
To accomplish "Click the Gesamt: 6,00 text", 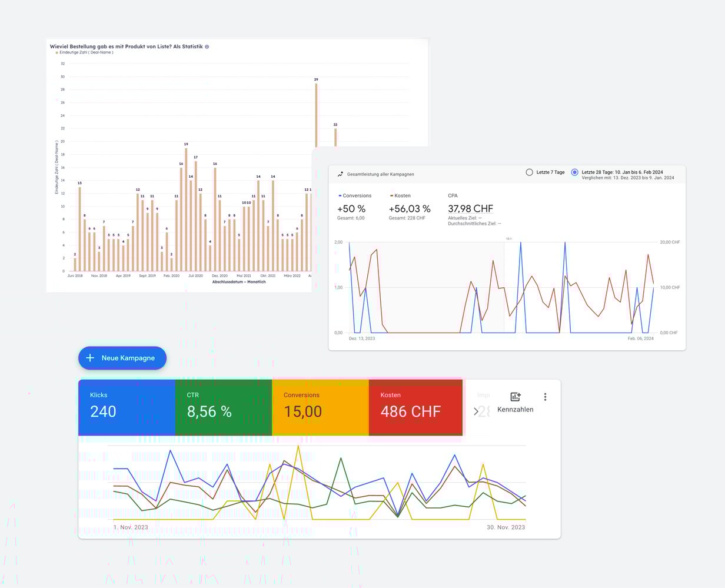I will point(351,218).
